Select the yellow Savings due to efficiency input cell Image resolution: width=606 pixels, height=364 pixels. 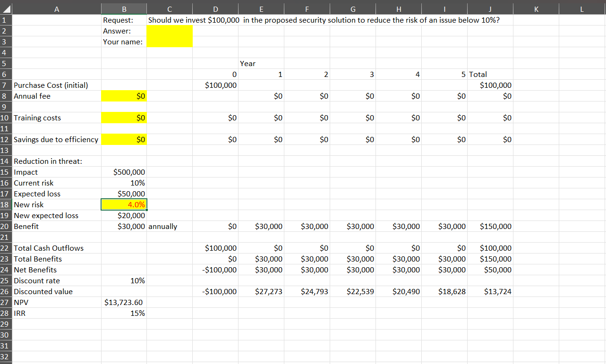pos(124,140)
